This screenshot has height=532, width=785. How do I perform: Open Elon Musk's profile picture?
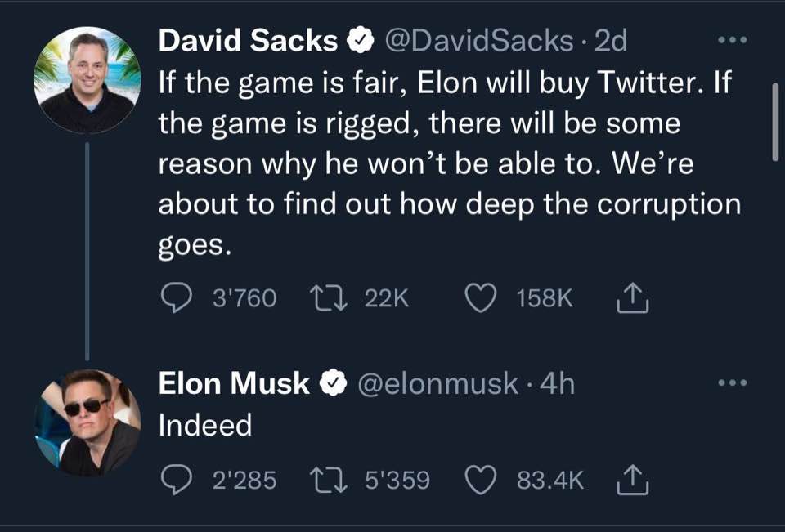(x=87, y=422)
